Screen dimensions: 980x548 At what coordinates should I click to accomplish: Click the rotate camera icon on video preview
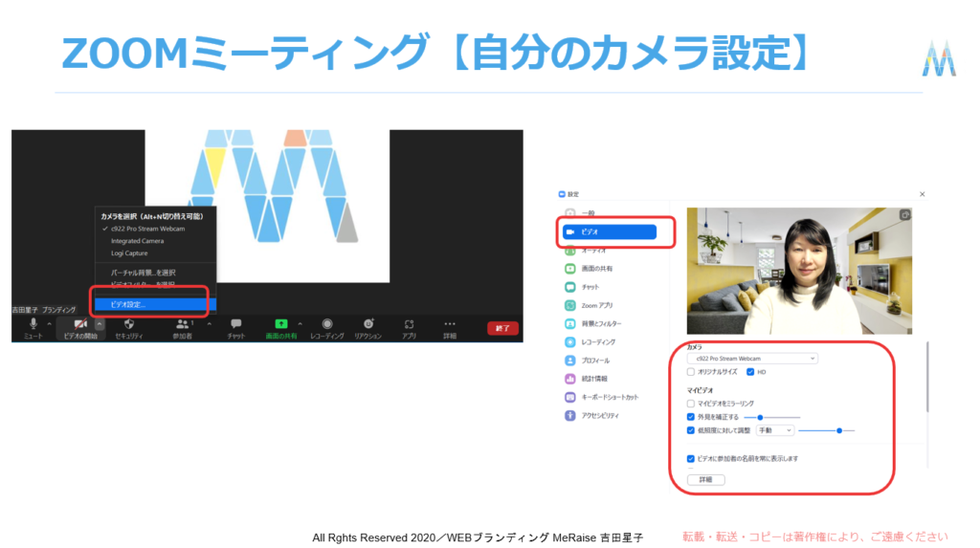pos(904,215)
